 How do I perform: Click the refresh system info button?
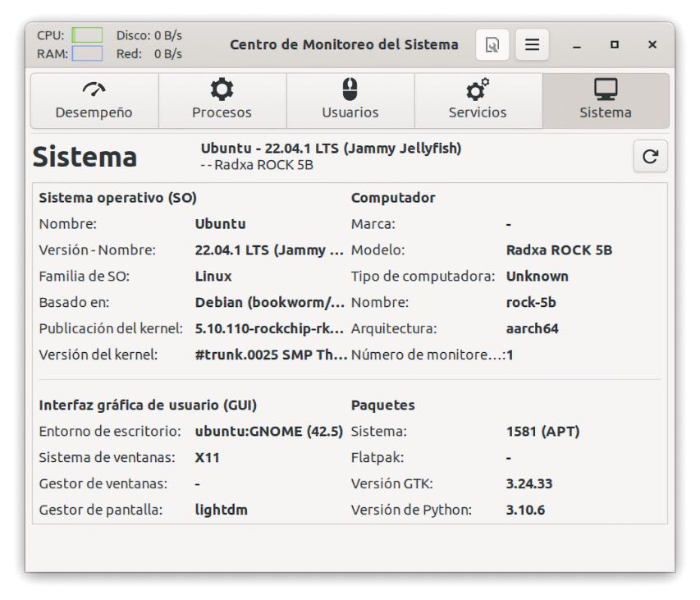tap(651, 156)
